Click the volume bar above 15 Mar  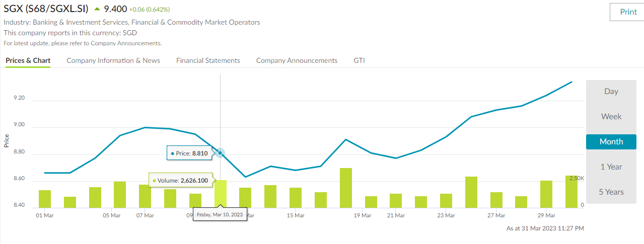pyautogui.click(x=296, y=198)
